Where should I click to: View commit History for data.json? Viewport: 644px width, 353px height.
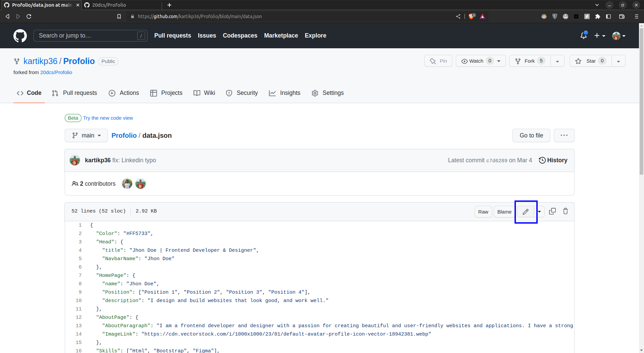pyautogui.click(x=553, y=160)
